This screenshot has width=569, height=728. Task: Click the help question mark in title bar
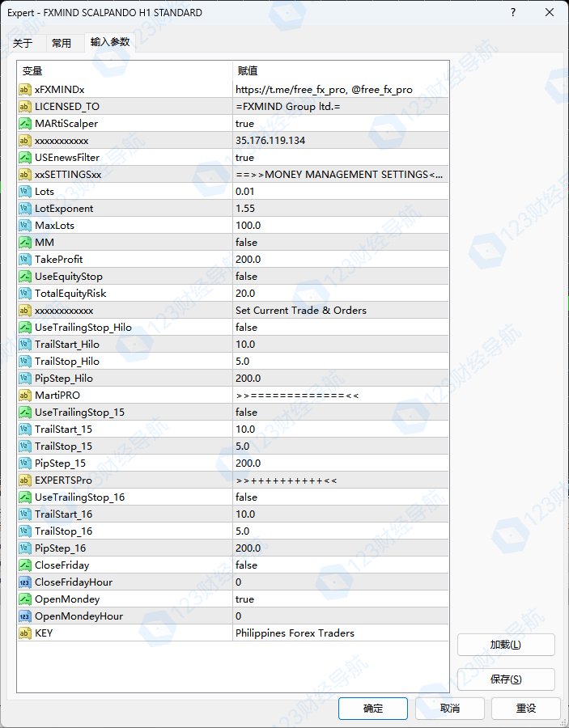(513, 13)
